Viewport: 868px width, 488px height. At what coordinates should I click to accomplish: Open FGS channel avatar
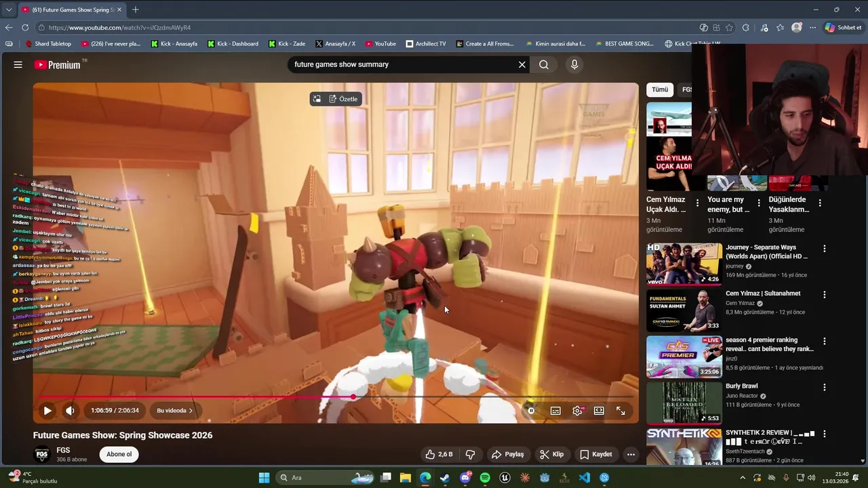42,454
